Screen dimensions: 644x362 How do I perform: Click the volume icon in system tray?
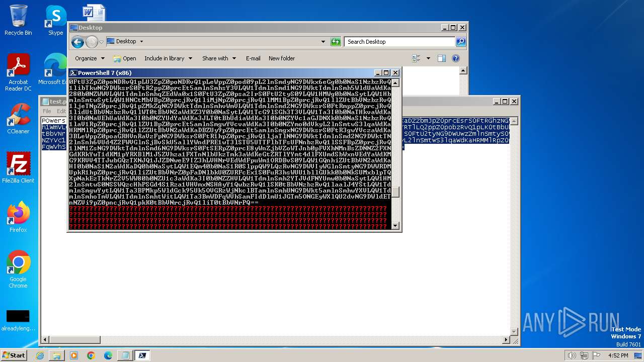pos(572,355)
